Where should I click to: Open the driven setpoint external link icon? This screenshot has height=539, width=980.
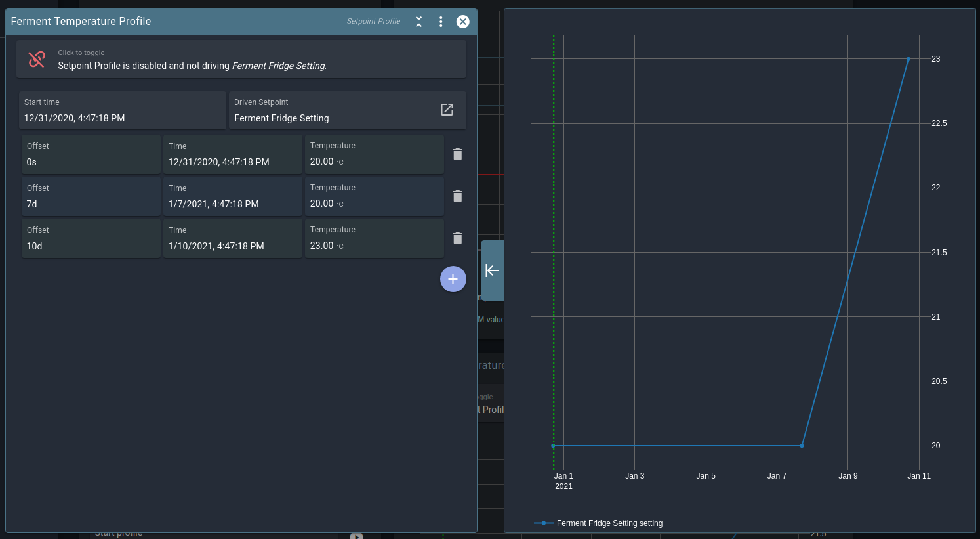pos(447,110)
